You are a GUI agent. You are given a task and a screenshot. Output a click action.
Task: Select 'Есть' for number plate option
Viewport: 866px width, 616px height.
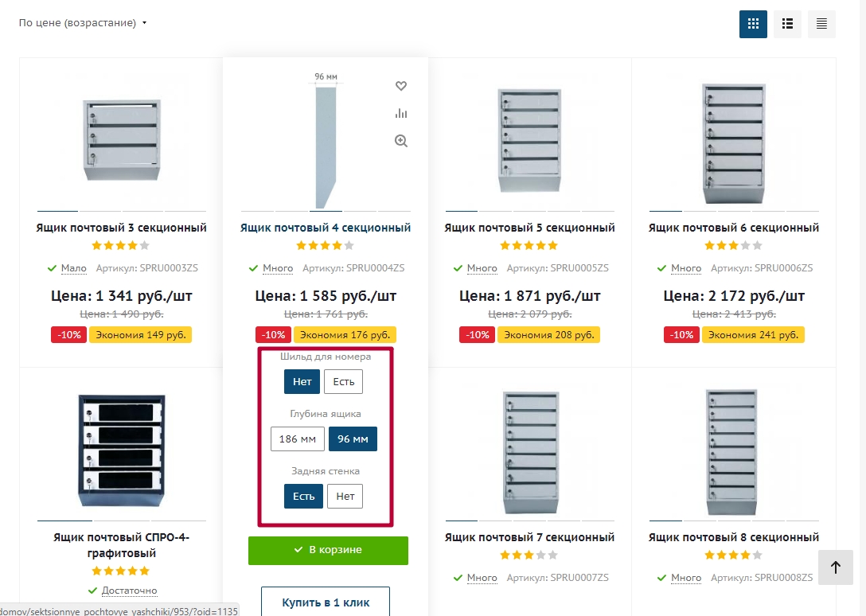coord(343,382)
